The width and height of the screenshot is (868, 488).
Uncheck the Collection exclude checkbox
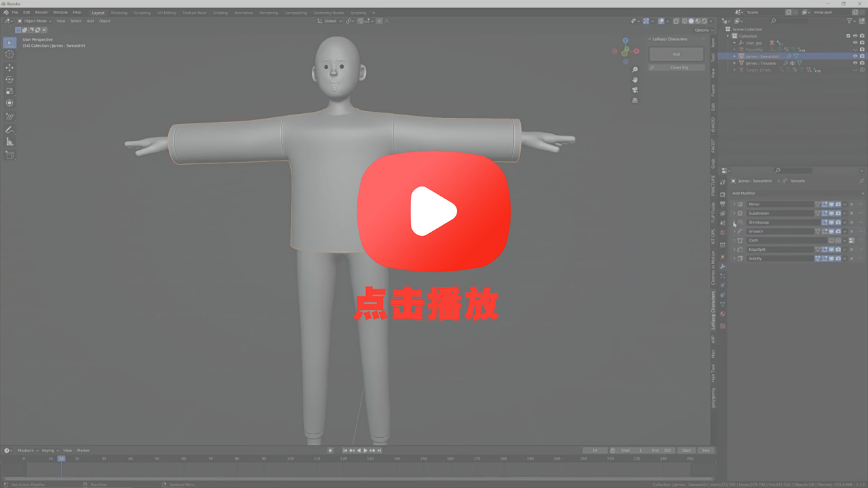(x=848, y=36)
